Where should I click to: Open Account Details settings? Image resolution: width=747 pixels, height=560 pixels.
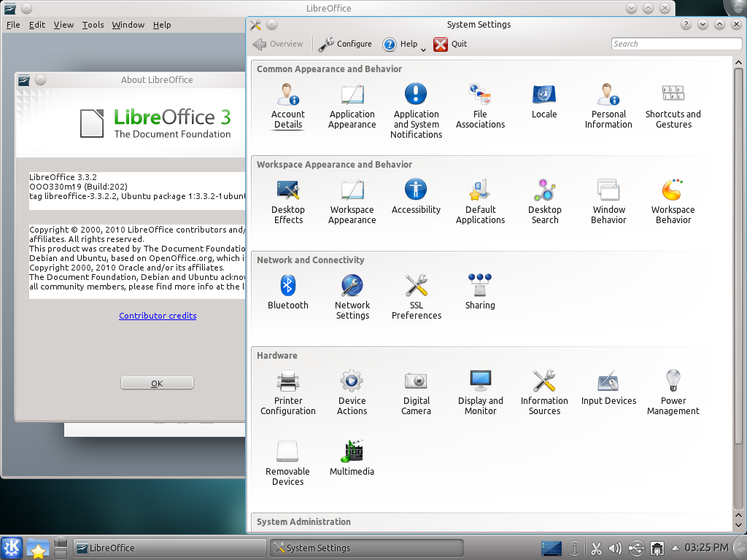tap(287, 106)
